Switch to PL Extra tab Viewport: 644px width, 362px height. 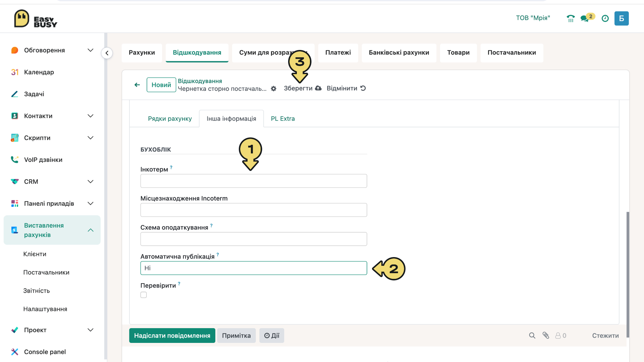283,119
